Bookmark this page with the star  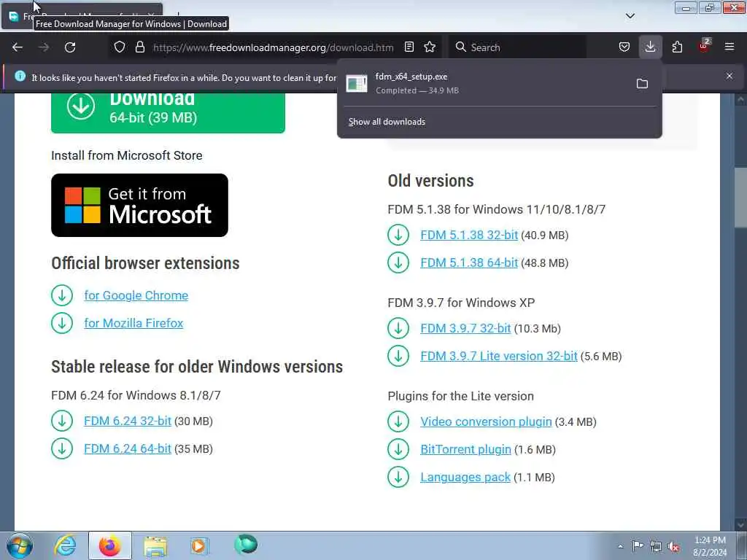[430, 47]
